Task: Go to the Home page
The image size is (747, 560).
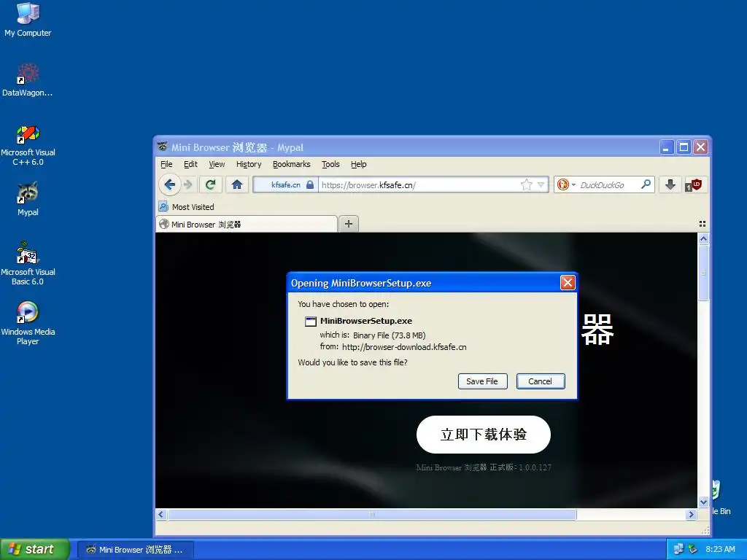Action: [237, 184]
